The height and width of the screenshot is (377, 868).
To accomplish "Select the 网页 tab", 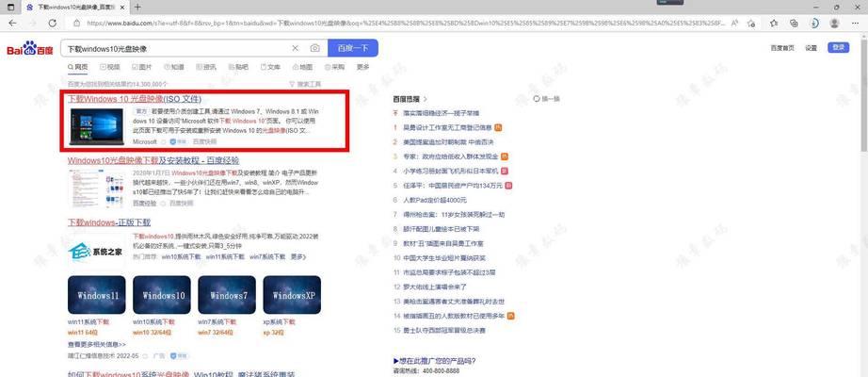I will tap(77, 67).
